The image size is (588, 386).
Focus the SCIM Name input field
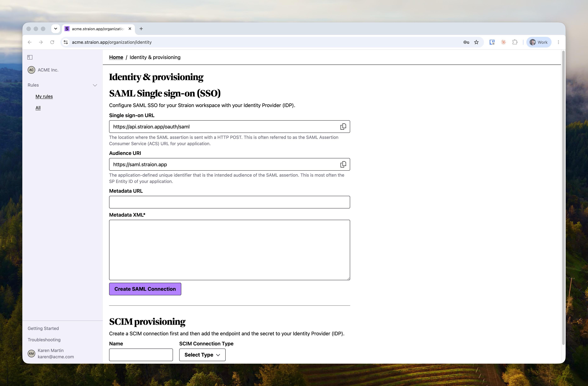coord(141,355)
